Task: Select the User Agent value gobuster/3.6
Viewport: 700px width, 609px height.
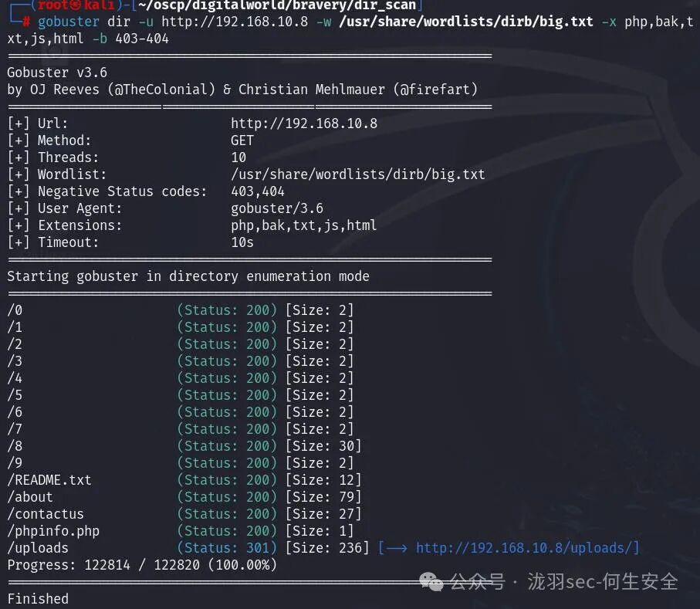Action: click(277, 208)
